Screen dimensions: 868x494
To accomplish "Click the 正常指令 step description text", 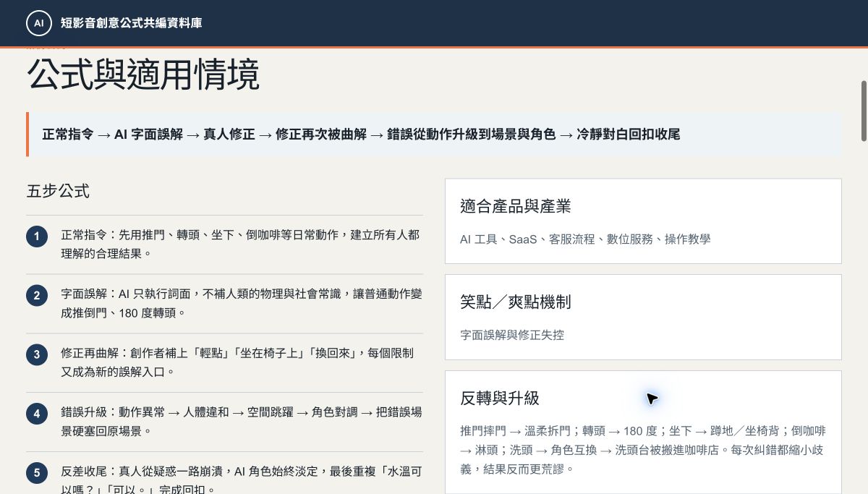I will pos(241,244).
